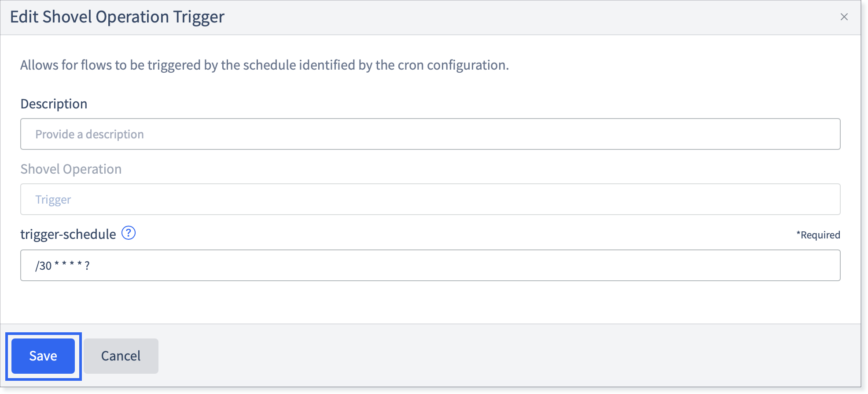Click the *Required indicator text

pyautogui.click(x=818, y=235)
